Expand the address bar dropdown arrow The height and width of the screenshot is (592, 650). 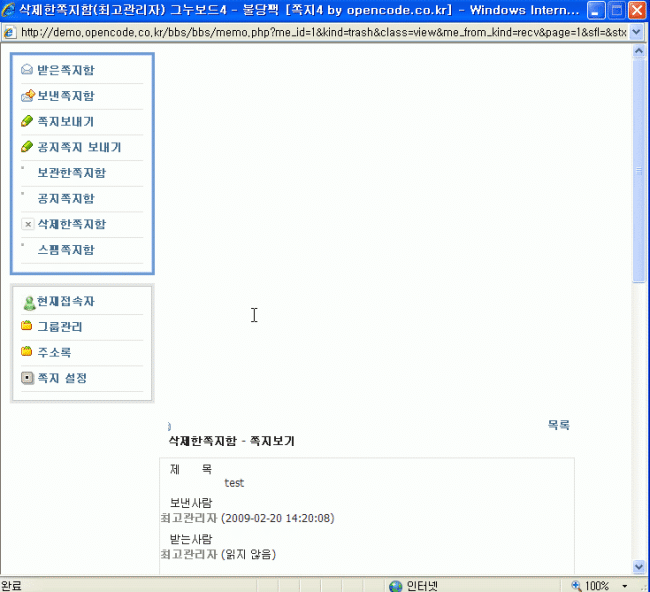[636, 32]
